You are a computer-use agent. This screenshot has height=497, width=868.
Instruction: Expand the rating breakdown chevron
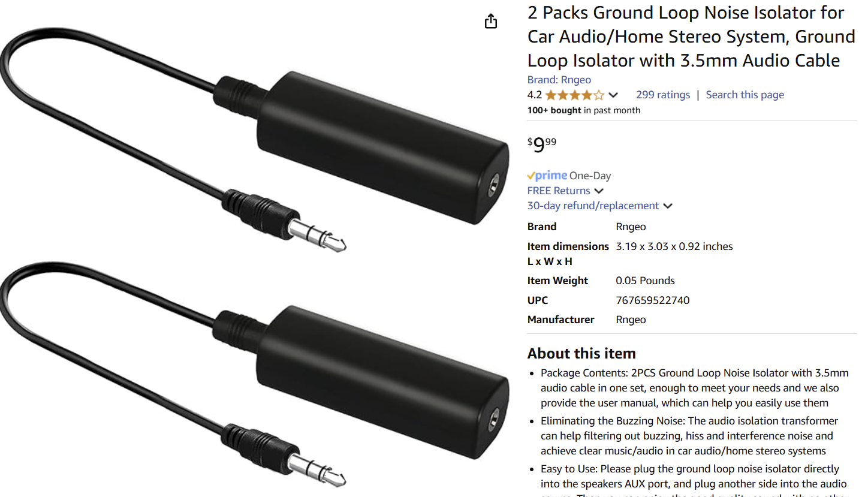[x=613, y=95]
